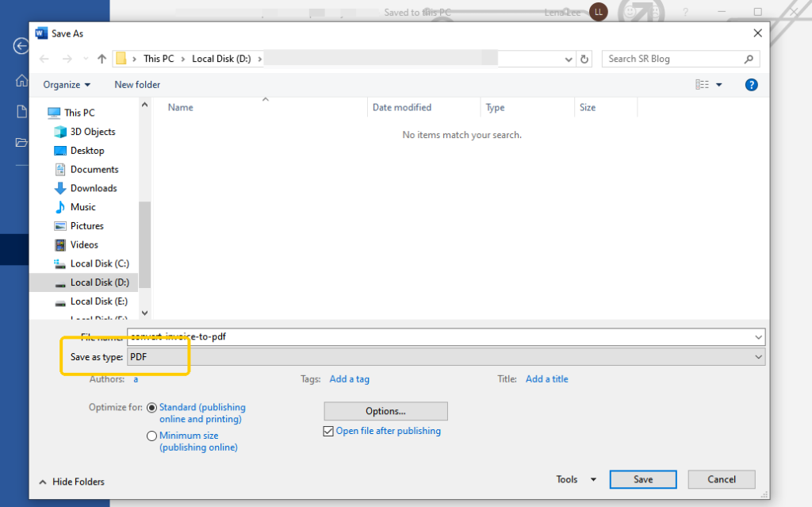Select Standard publishing online and printing option

[151, 408]
